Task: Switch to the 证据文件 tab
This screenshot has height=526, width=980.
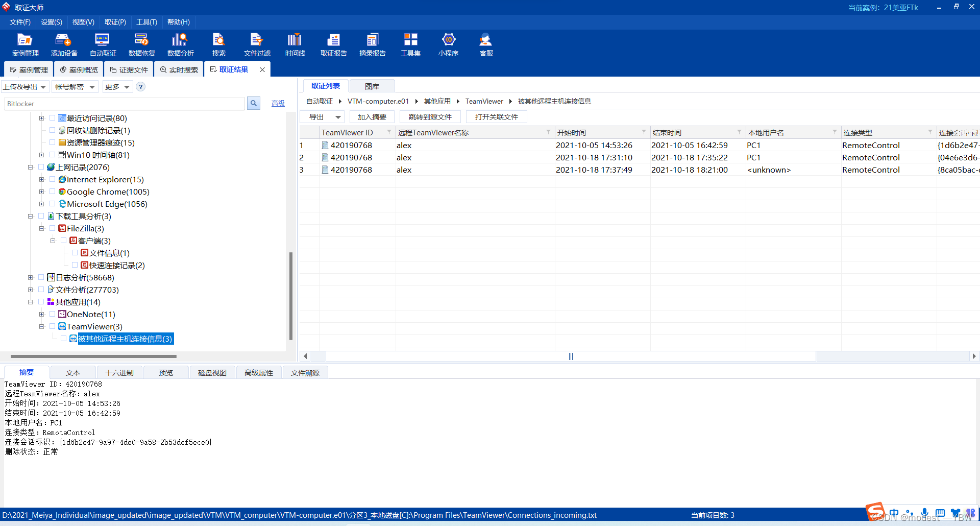Action: coord(129,69)
